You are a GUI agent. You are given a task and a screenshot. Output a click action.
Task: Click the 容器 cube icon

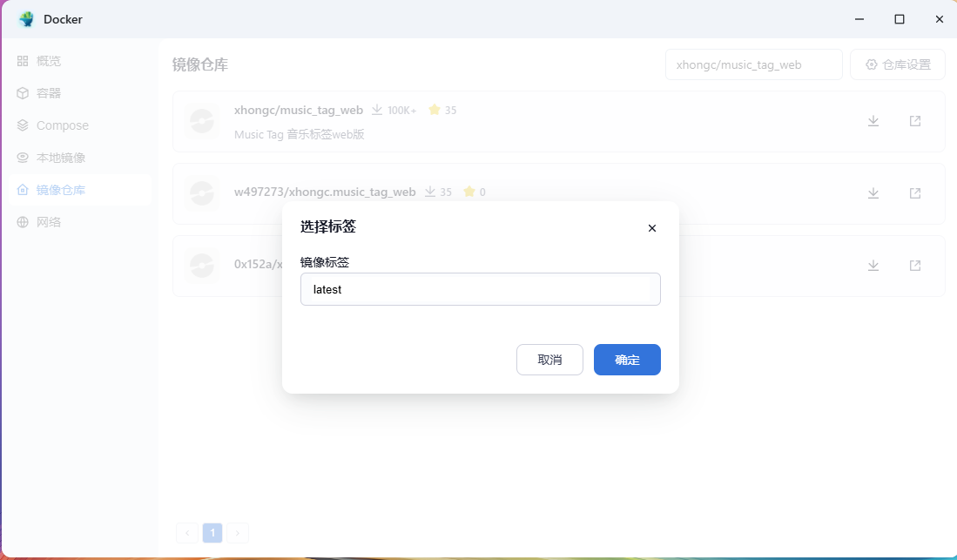coord(23,93)
